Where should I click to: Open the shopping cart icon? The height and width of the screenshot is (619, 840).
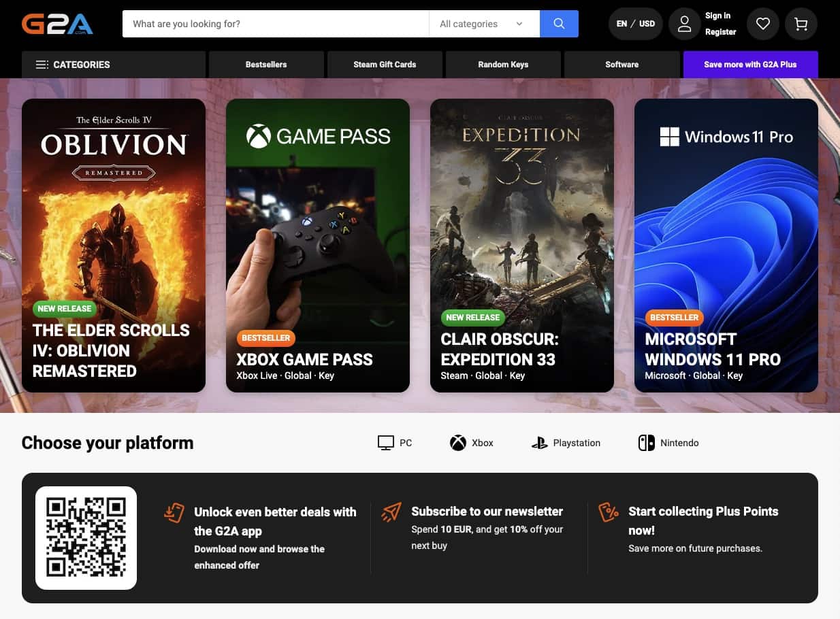point(801,23)
